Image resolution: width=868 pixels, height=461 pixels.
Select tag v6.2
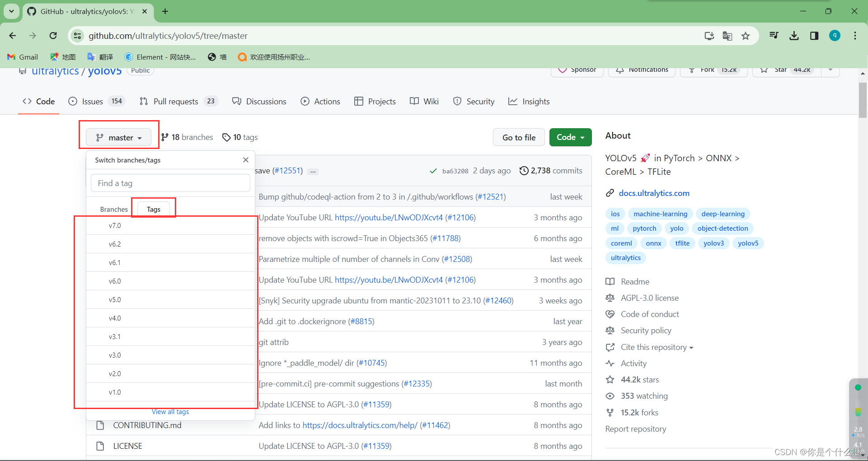170,244
